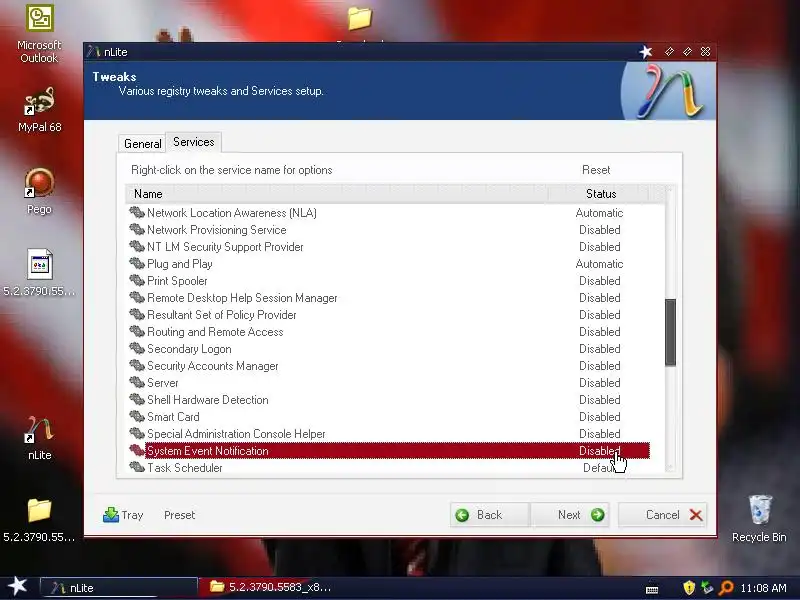Select Special Administration Console Helper

(389, 433)
